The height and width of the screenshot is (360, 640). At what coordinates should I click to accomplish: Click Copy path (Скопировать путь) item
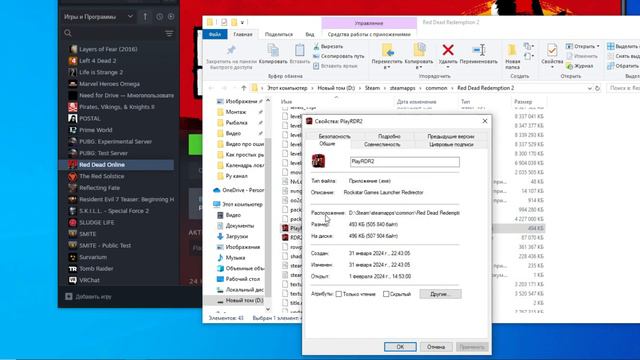pos(338,56)
